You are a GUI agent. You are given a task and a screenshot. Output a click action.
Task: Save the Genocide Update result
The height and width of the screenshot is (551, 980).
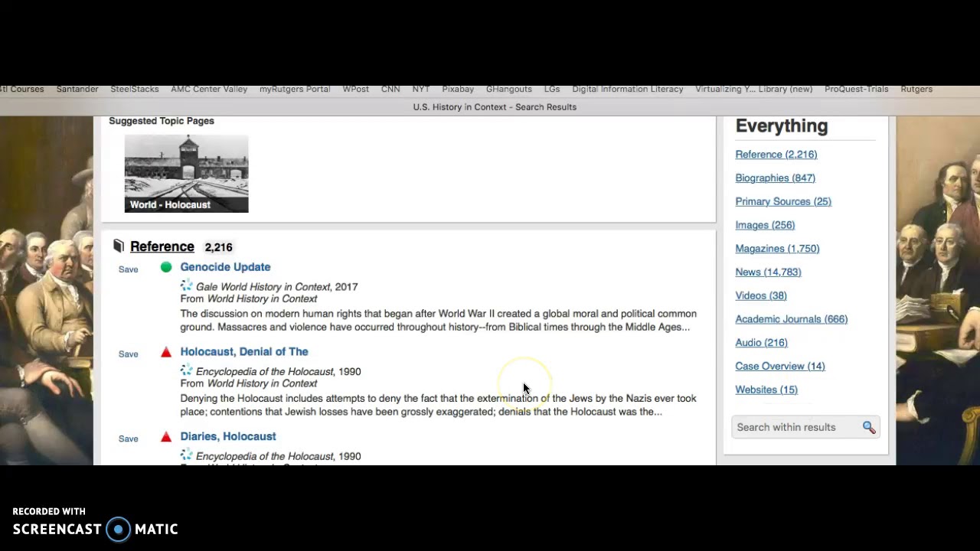128,269
